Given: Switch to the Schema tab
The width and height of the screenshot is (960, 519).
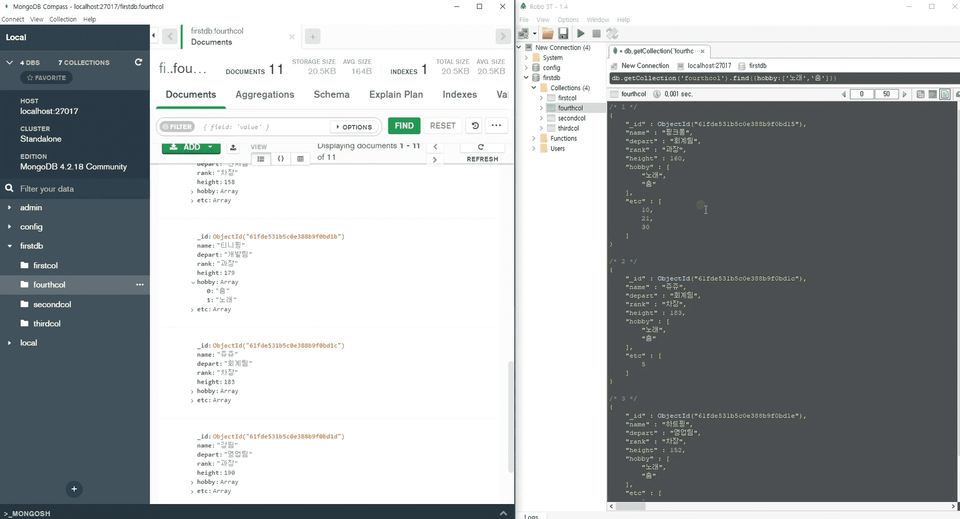Looking at the screenshot, I should point(331,94).
